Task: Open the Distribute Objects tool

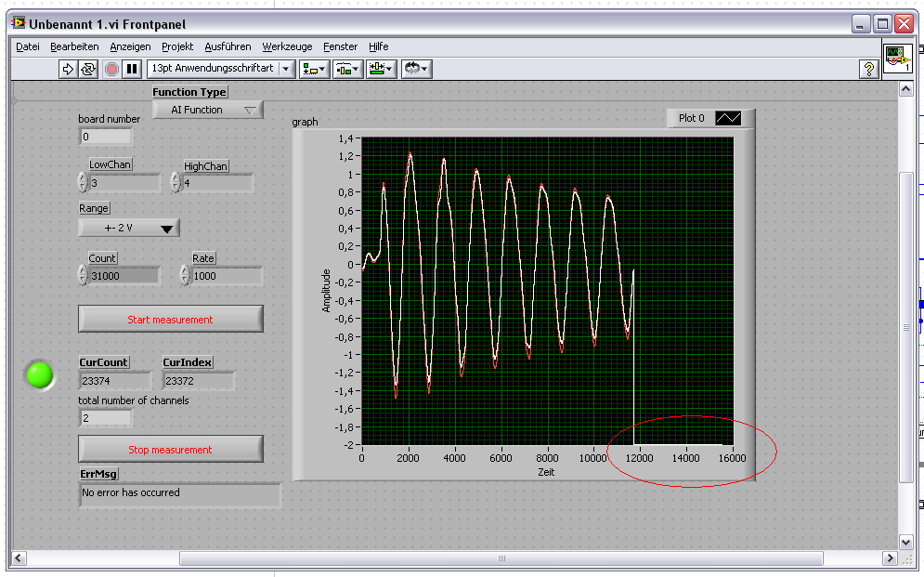Action: point(348,69)
